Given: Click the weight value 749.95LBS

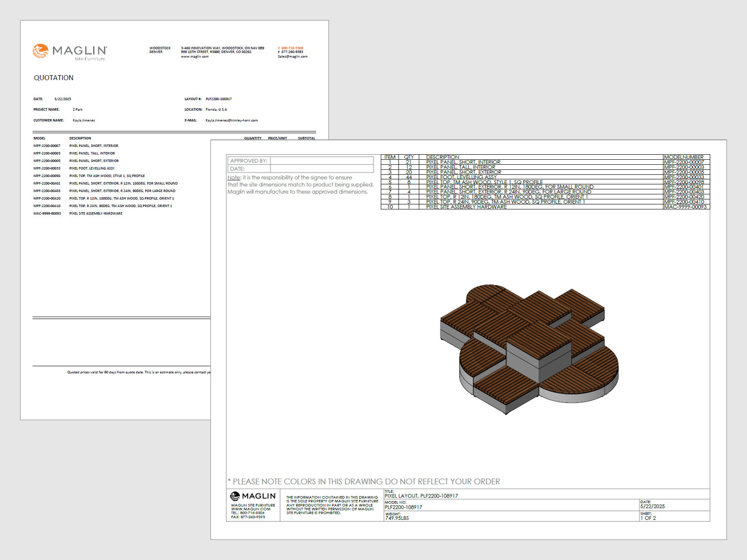Looking at the screenshot, I should 397,518.
